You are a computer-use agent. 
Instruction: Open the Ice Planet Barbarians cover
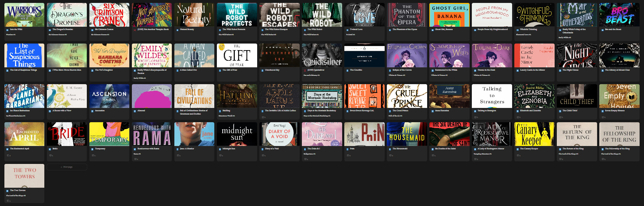tap(24, 96)
